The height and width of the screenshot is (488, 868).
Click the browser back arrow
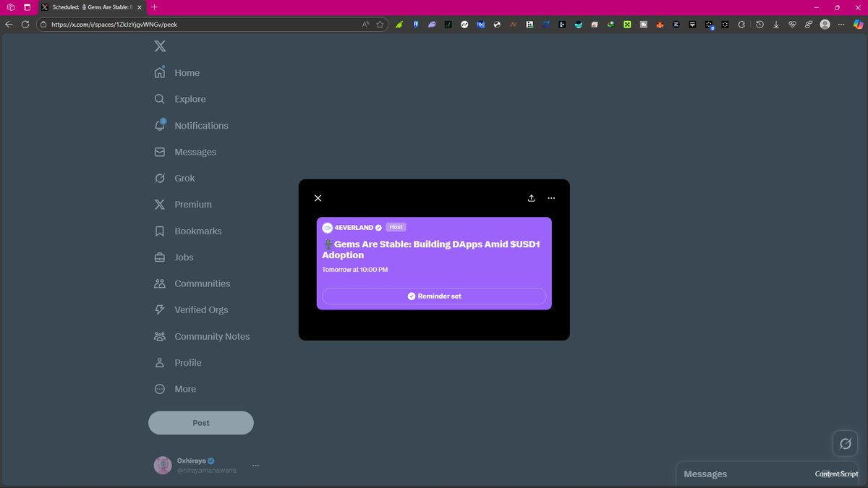coord(9,24)
